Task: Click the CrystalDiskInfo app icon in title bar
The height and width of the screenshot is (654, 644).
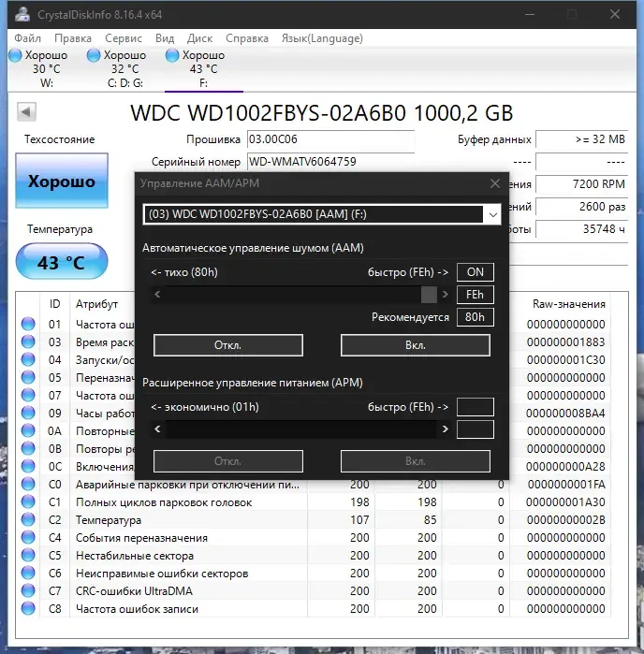Action: click(22, 14)
